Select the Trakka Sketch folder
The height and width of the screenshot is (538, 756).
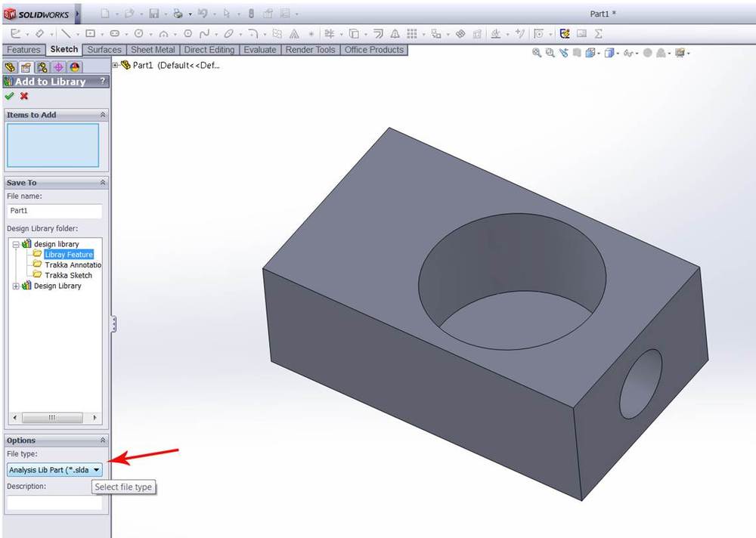click(x=67, y=275)
